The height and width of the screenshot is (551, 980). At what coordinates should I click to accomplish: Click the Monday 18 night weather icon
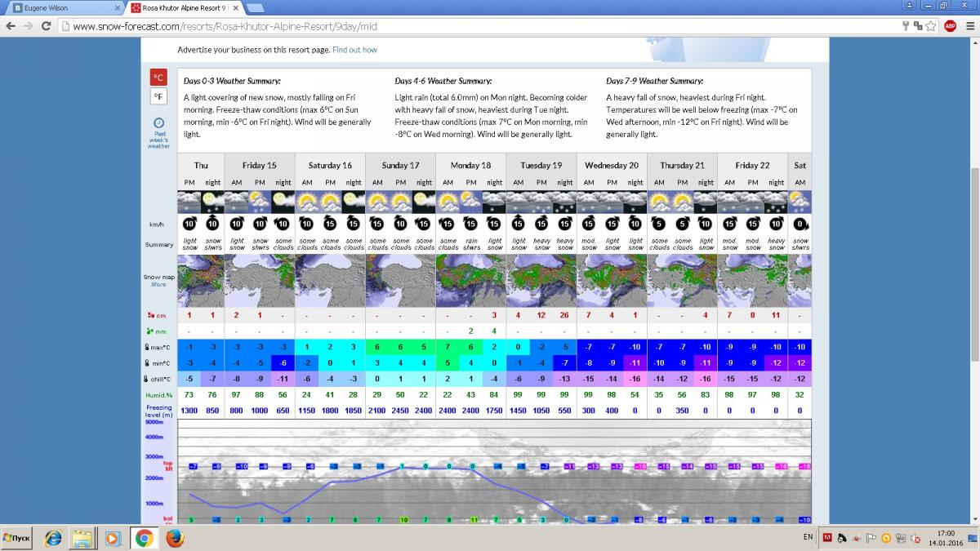coord(494,201)
